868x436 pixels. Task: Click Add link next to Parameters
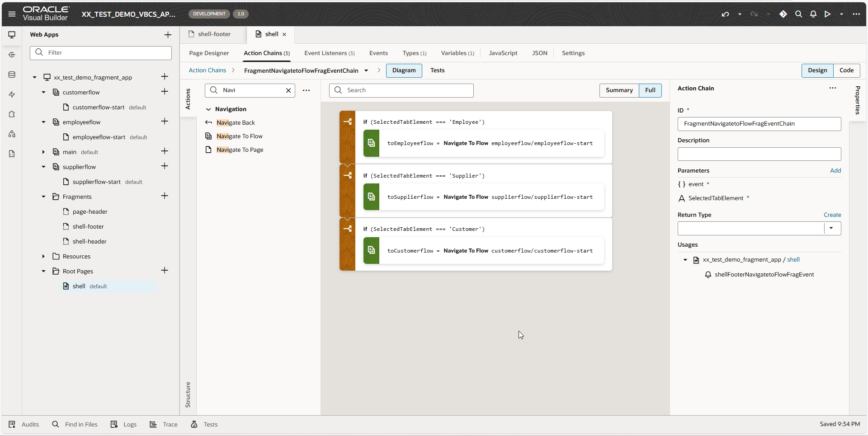click(835, 171)
